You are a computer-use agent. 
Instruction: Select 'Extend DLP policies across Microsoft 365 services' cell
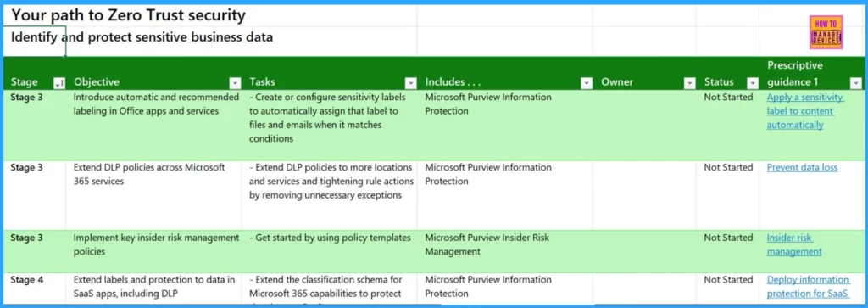pyautogui.click(x=153, y=195)
